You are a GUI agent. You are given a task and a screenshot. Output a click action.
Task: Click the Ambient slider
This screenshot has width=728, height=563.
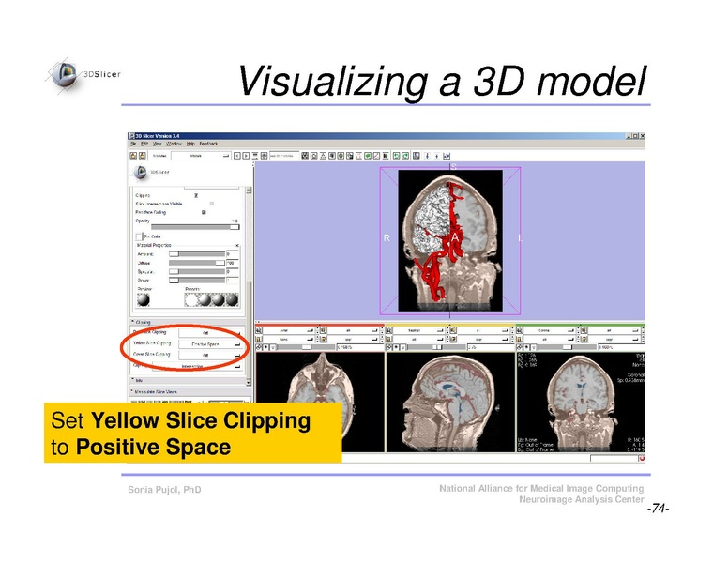click(x=197, y=254)
